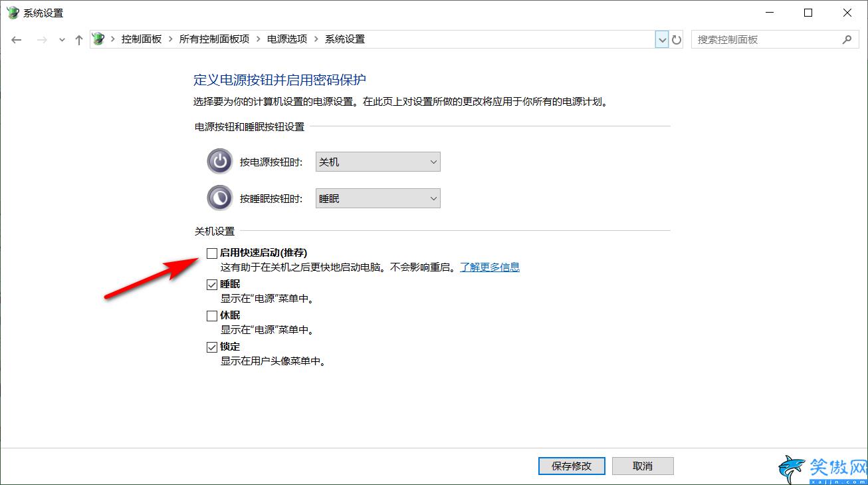Go up one level with up arrow

click(78, 40)
